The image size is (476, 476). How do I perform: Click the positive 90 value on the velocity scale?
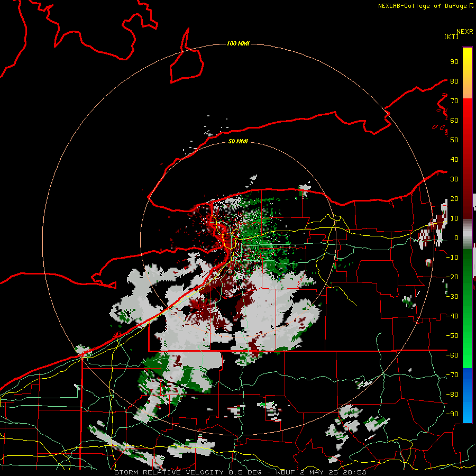click(454, 62)
